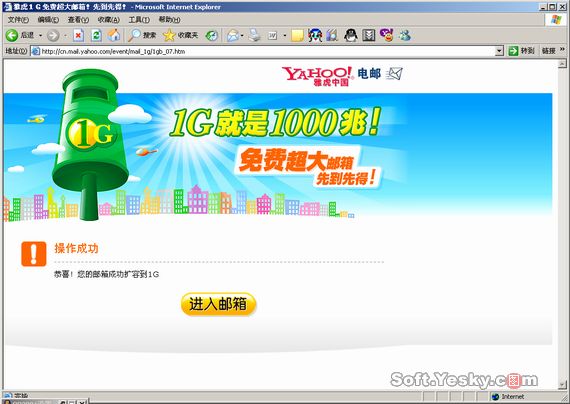The image size is (570, 404).
Task: Click the green Back arrow button
Action: point(12,35)
